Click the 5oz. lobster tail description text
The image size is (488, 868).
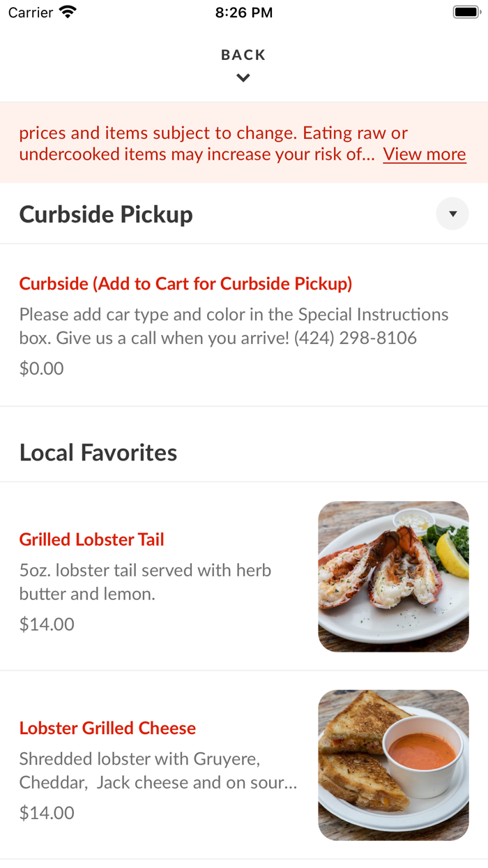[x=145, y=582]
